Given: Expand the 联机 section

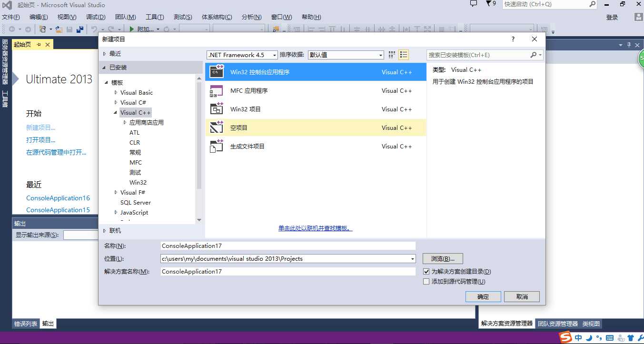Looking at the screenshot, I should click(105, 231).
